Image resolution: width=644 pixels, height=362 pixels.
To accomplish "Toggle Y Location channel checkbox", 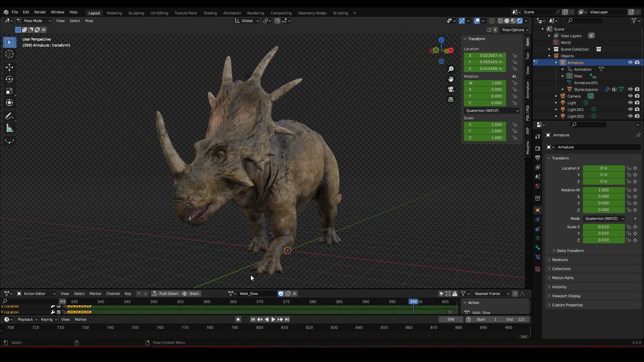I will point(59,312).
